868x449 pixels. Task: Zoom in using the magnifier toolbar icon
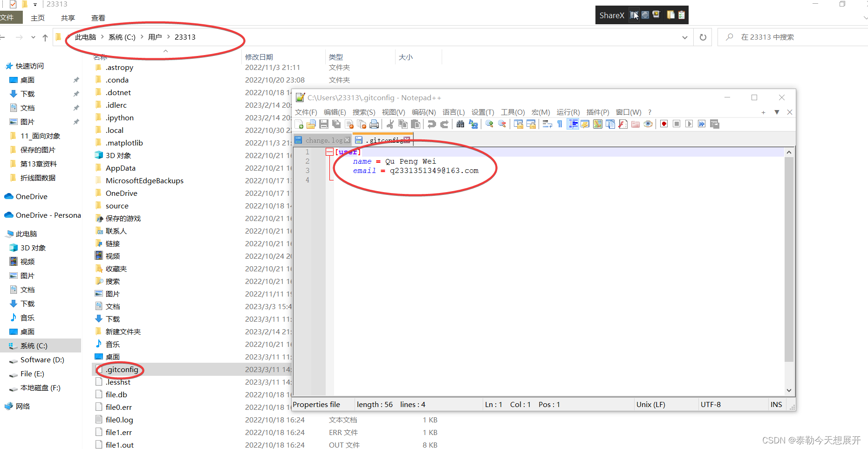(x=489, y=124)
